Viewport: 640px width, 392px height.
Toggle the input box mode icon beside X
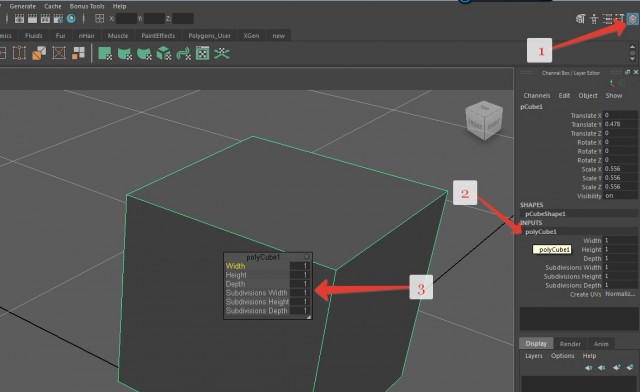click(x=99, y=18)
